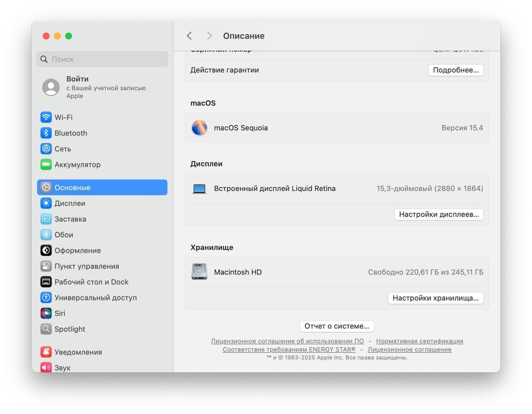Viewport: 532px width, 414px height.
Task: Select Bluetooth label in sidebar
Action: (x=71, y=133)
